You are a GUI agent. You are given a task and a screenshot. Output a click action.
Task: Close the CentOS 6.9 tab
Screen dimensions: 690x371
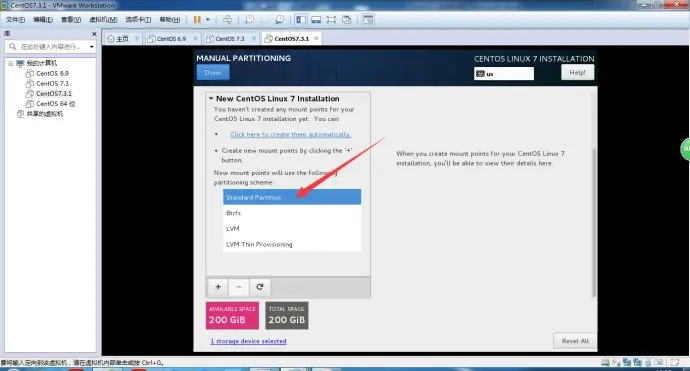point(195,39)
